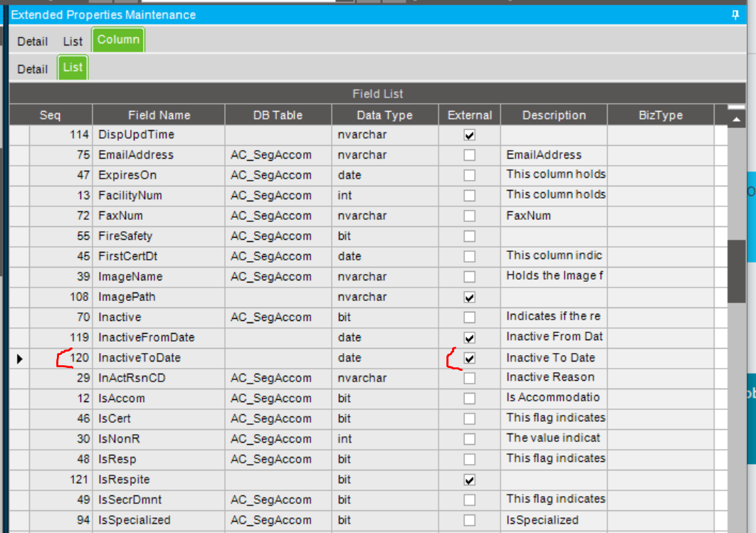
Task: Uncheck External for IsRespite
Action: point(469,480)
